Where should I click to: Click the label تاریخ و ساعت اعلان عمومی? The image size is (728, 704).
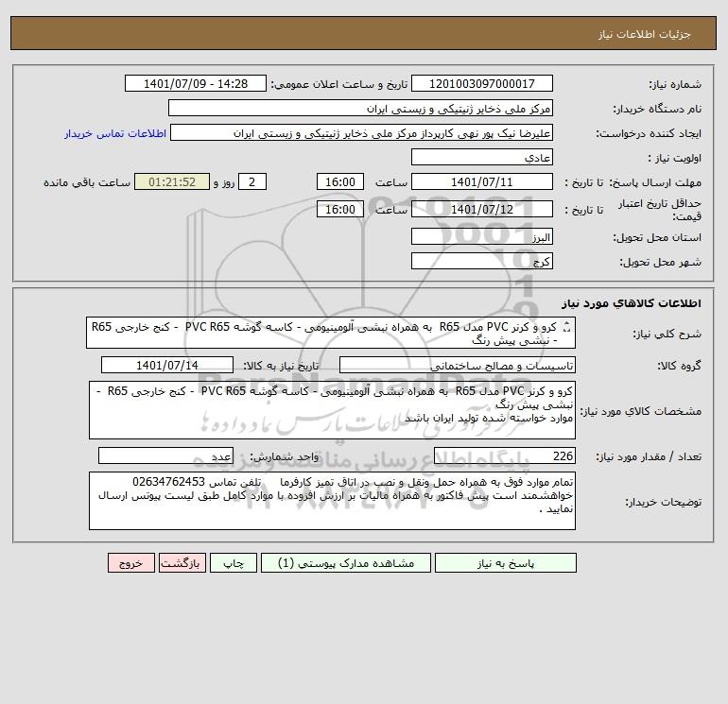(339, 84)
